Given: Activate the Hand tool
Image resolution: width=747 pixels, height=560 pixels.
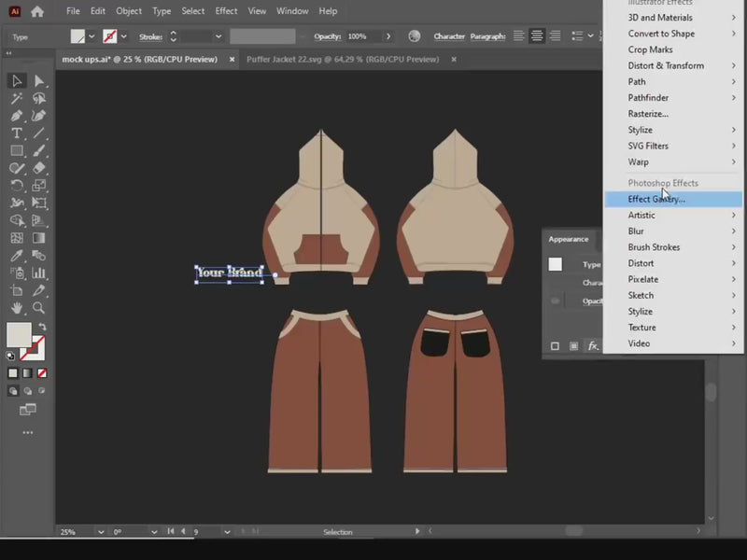Looking at the screenshot, I should click(17, 308).
